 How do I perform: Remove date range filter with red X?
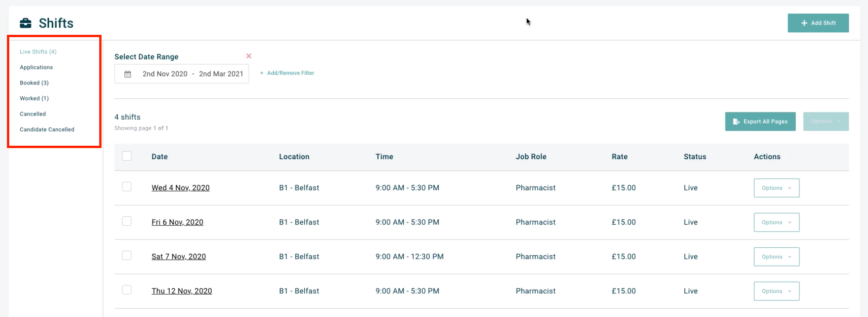[x=249, y=56]
